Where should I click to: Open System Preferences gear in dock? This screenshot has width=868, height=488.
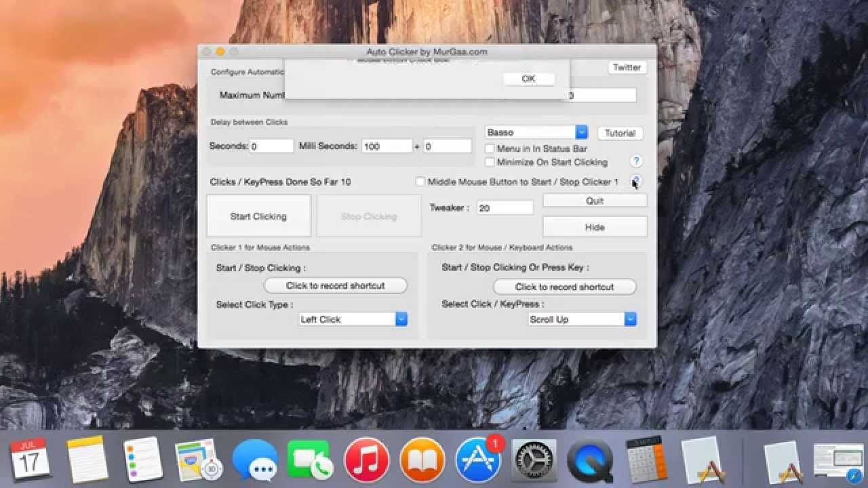tap(534, 460)
